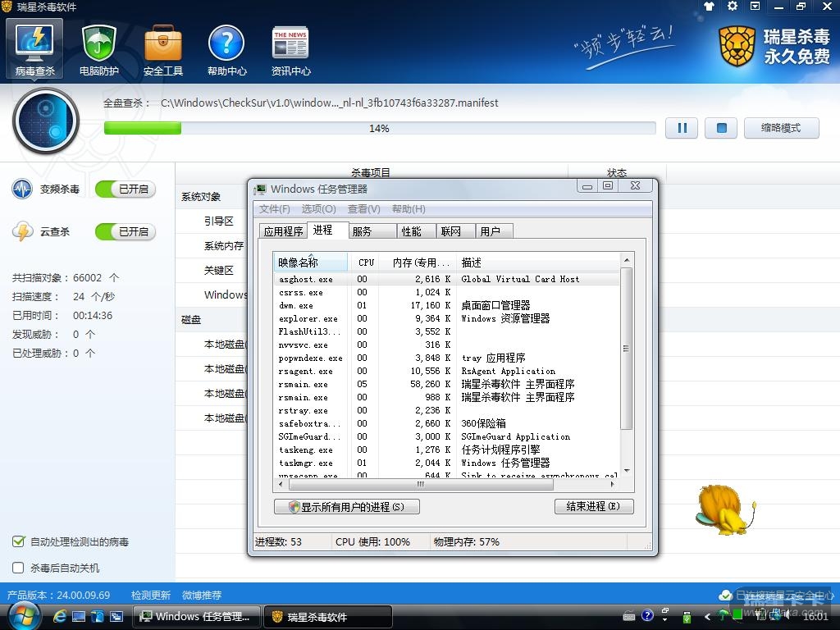Open 帮助(H) menu in Task Manager
Screen dimensions: 840x630
tap(409, 209)
